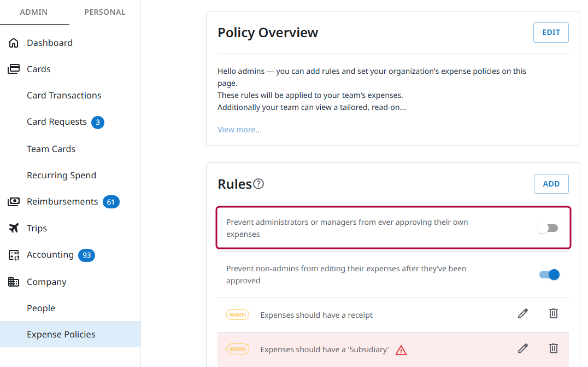Expand the policy text via 'View more...'
Image resolution: width=588 pixels, height=367 pixels.
(x=239, y=129)
